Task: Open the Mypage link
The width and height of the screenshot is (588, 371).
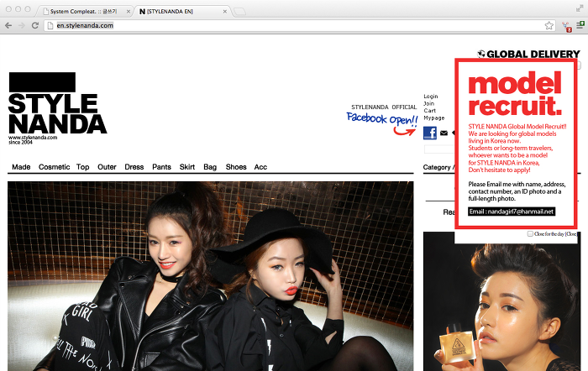Action: pos(434,118)
